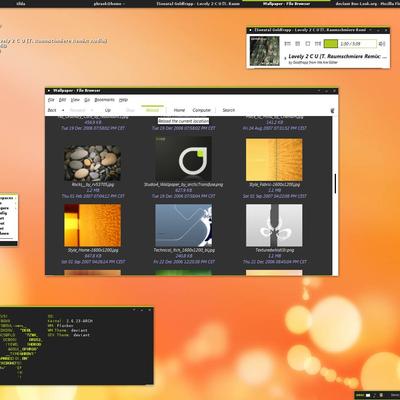Switch to Goldfrapp music player taskbar item
The width and height of the screenshot is (400, 400).
coord(197,4)
